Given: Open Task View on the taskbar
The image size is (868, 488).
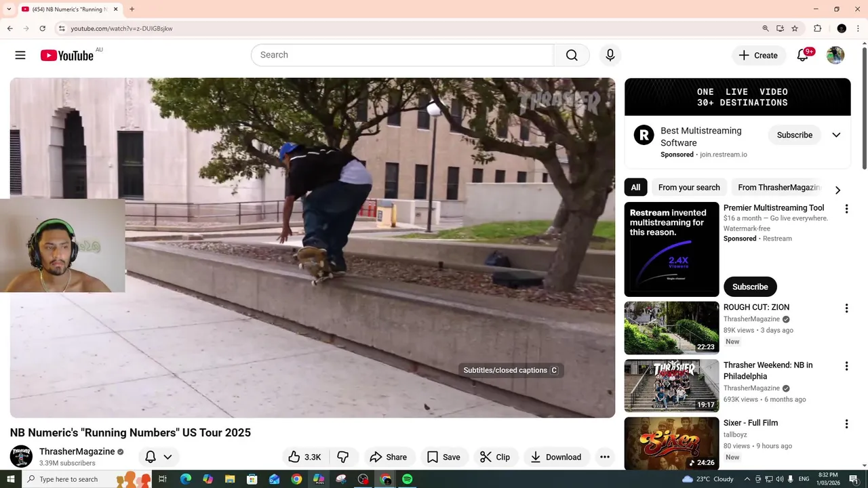Looking at the screenshot, I should coord(163,479).
